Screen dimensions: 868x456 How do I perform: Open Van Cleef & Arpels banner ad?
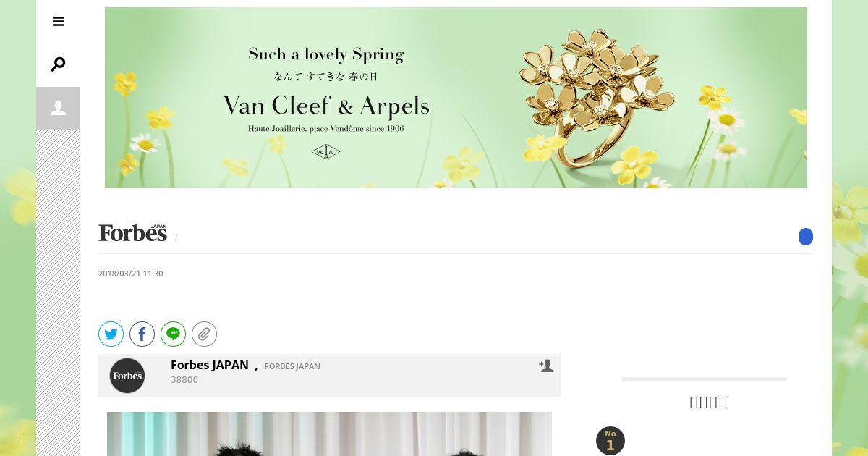click(x=456, y=98)
